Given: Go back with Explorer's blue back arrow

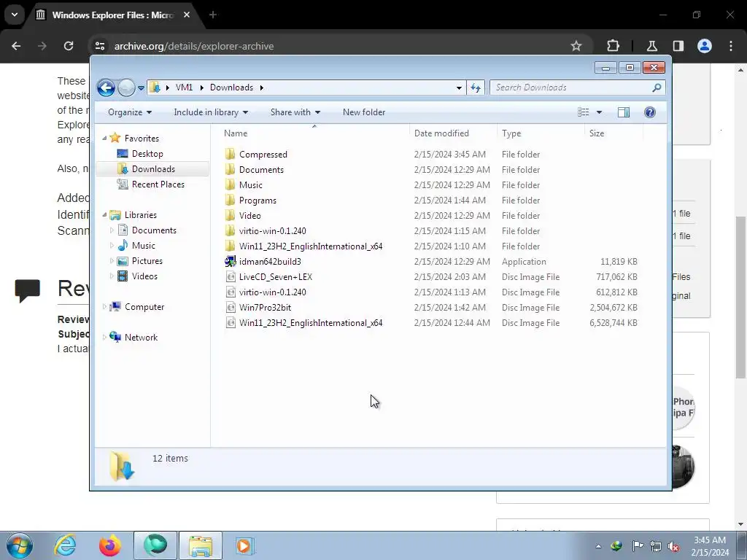Looking at the screenshot, I should pos(106,87).
